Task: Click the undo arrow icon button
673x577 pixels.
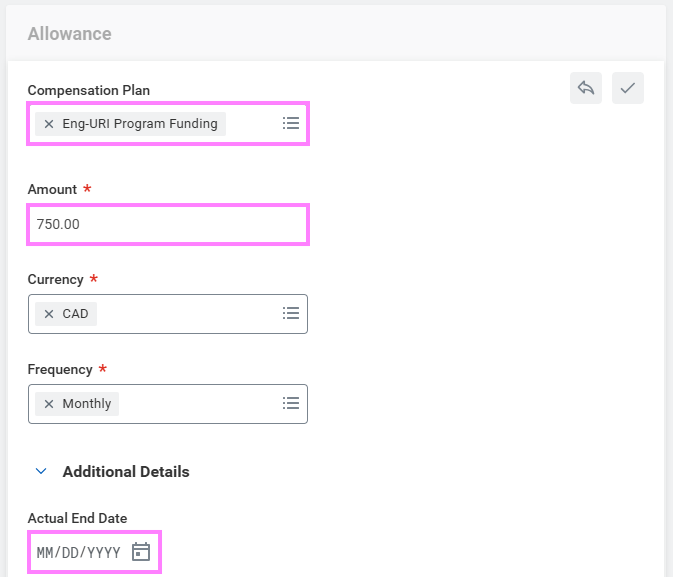Action: [x=586, y=88]
